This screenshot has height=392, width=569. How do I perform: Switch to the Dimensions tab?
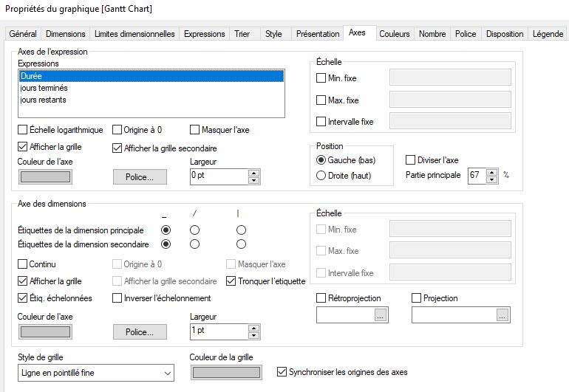point(65,34)
